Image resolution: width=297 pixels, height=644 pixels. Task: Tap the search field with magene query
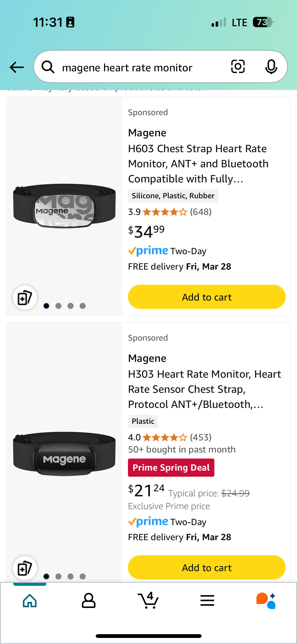pos(141,68)
